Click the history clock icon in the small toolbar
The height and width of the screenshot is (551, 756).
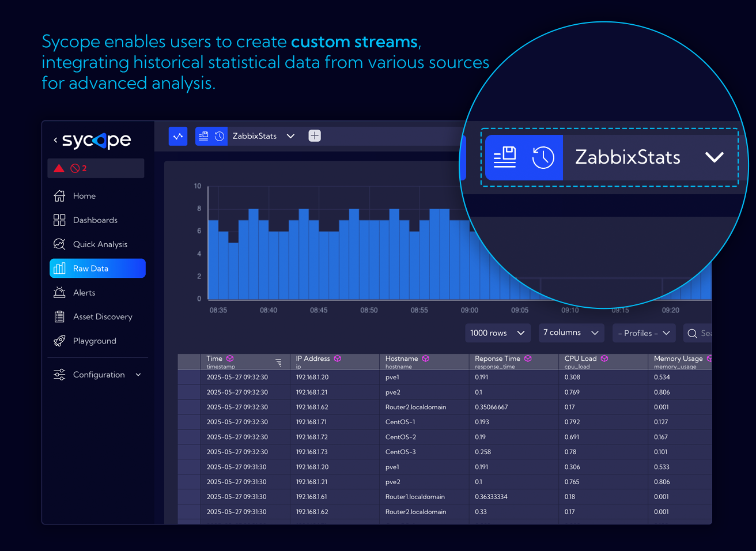pos(220,136)
